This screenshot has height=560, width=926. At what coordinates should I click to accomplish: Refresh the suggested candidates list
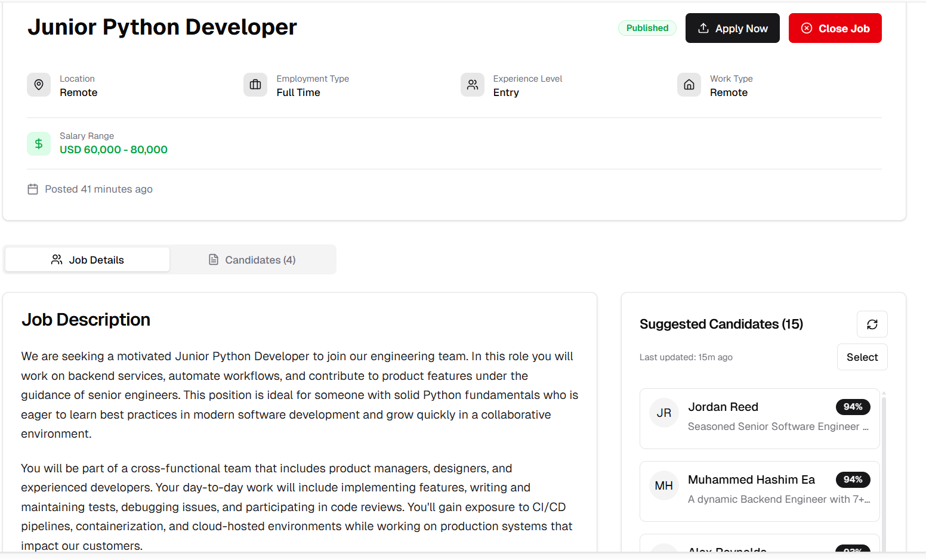872,324
